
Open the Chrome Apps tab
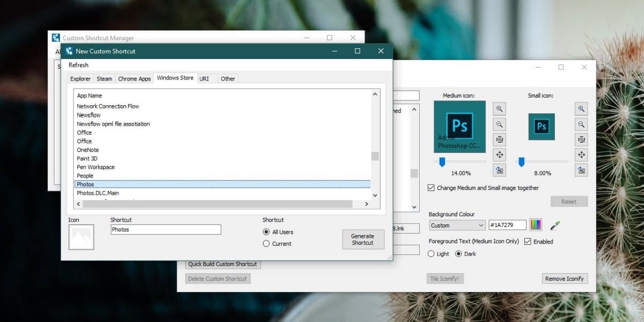point(134,79)
